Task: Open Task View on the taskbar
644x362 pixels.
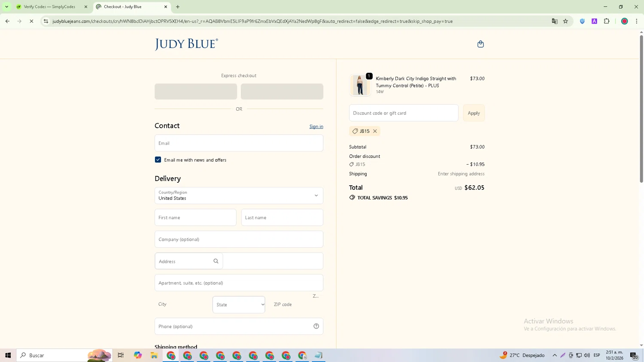Action: click(x=121, y=355)
